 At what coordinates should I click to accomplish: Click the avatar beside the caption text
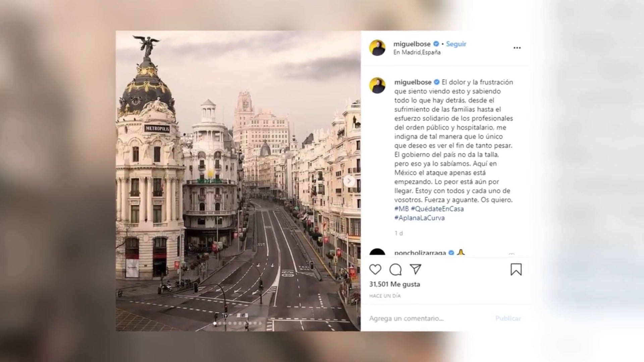[377, 85]
